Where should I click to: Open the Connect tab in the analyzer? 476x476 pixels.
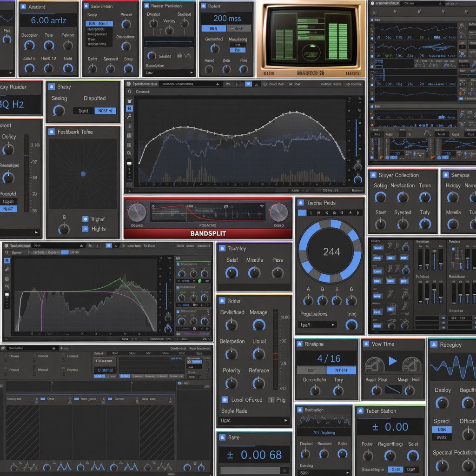[142, 92]
